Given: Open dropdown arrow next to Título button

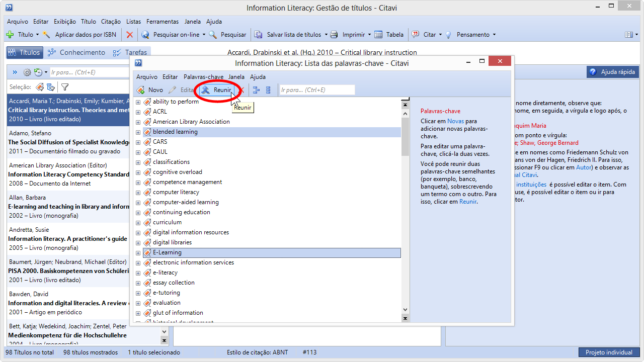Looking at the screenshot, I should click(x=37, y=35).
